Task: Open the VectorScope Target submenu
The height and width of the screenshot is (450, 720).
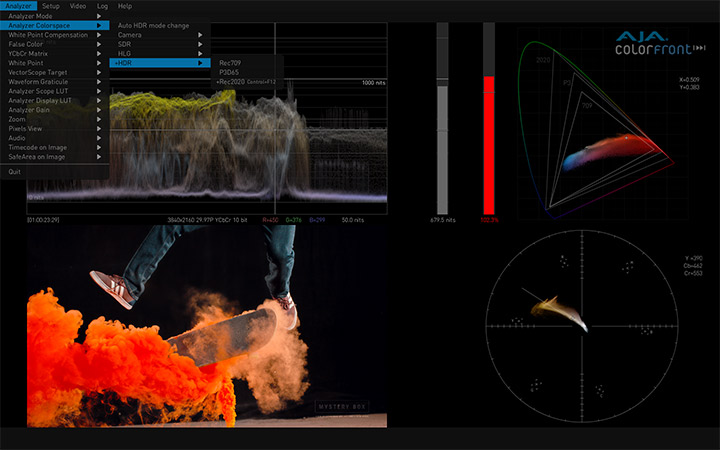Action: tap(38, 72)
